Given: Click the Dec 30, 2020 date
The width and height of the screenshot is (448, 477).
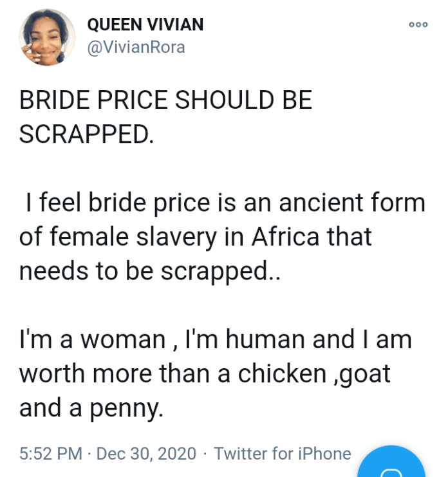Looking at the screenshot, I should tap(146, 454).
